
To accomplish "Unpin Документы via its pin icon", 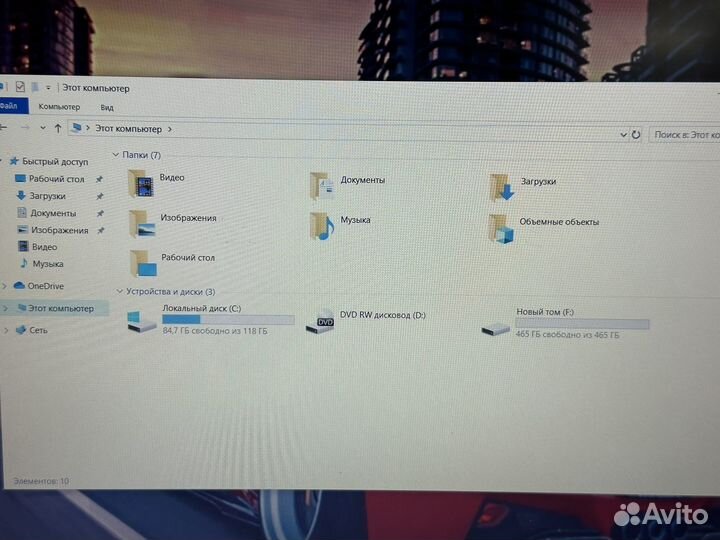I will (100, 214).
